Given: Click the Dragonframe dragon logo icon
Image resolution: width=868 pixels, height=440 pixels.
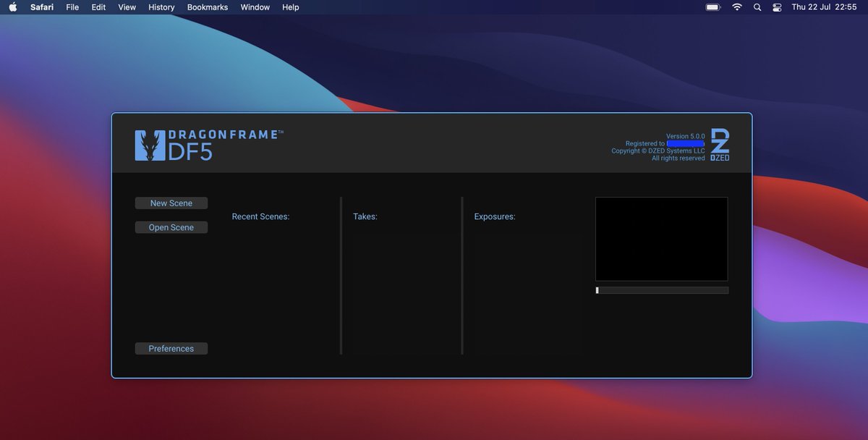Looking at the screenshot, I should click(150, 145).
